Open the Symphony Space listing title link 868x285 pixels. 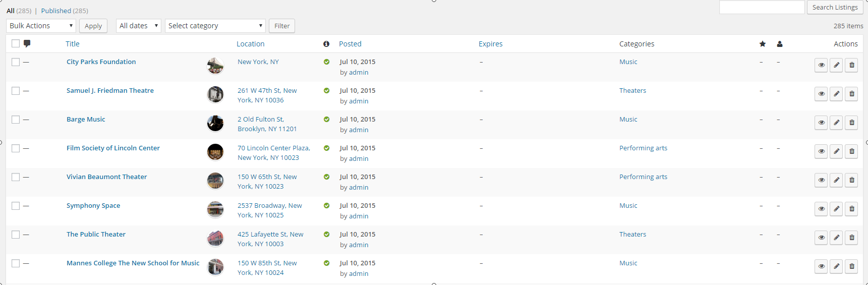click(x=93, y=206)
